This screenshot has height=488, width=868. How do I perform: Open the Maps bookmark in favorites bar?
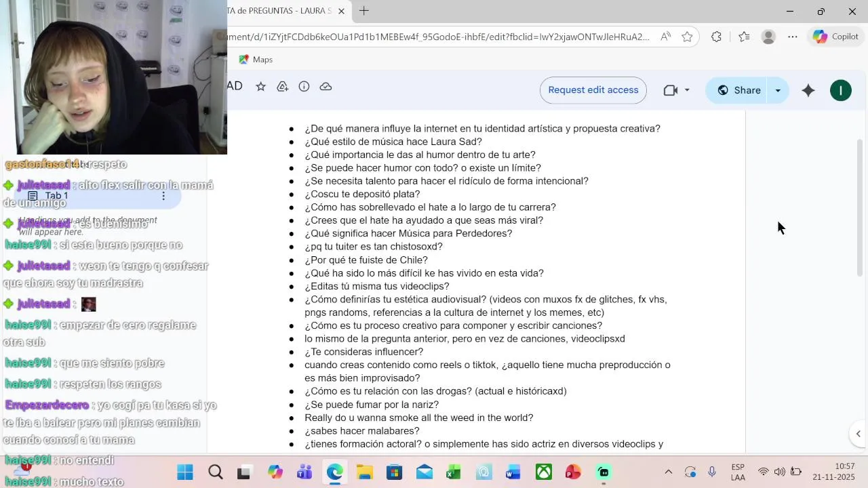pyautogui.click(x=256, y=60)
